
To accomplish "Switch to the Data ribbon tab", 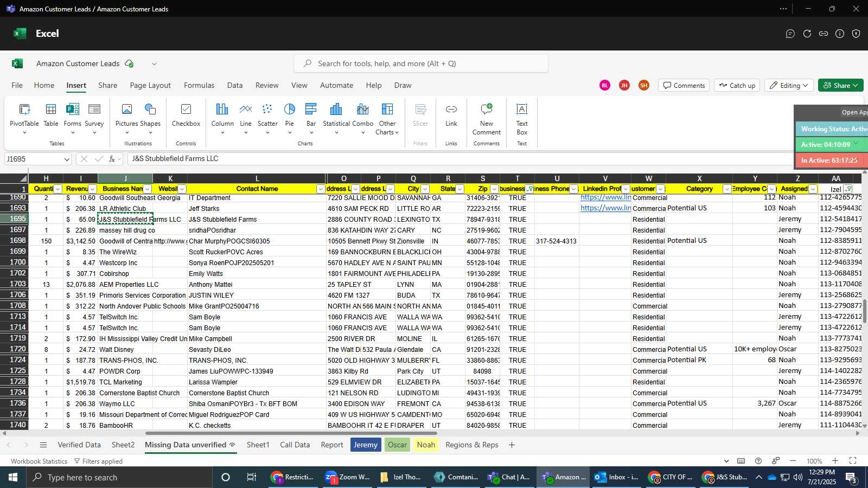I will click(235, 85).
